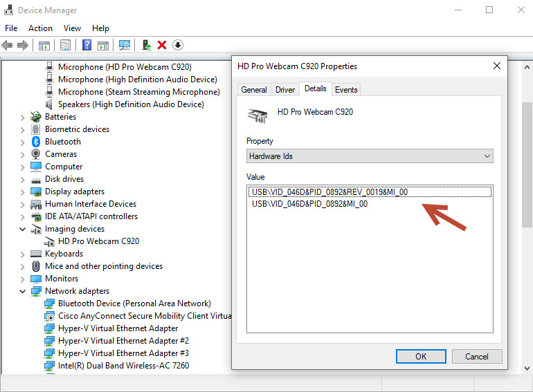Open the File menu
The width and height of the screenshot is (533, 392).
[x=11, y=28]
